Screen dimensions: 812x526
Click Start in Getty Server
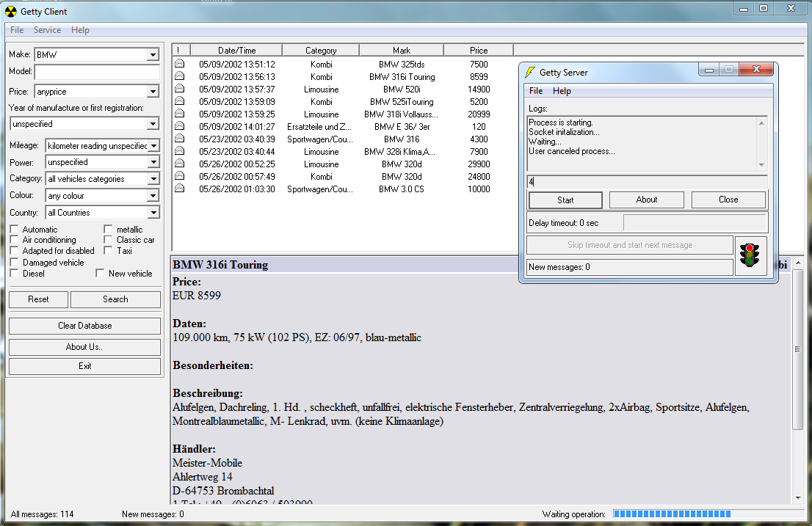coord(565,200)
